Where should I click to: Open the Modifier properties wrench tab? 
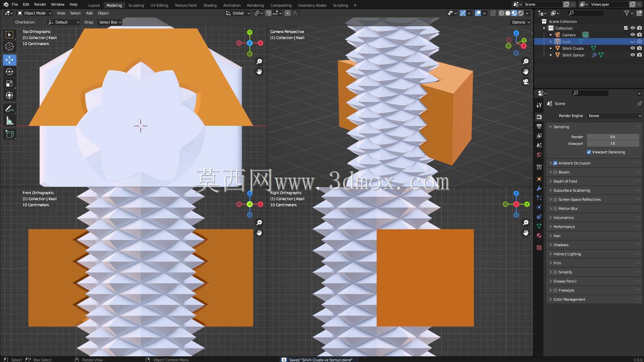coord(539,188)
